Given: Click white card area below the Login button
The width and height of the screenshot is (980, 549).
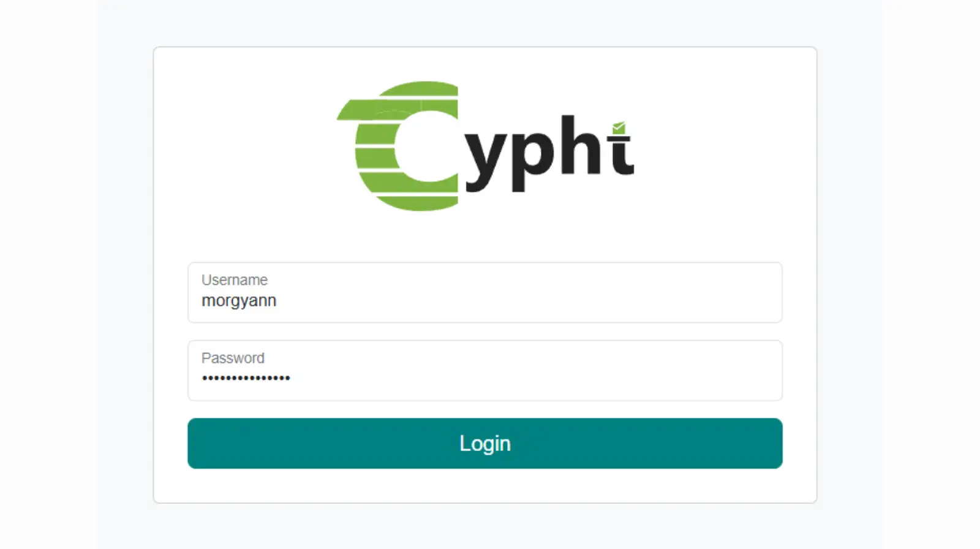Looking at the screenshot, I should click(485, 485).
